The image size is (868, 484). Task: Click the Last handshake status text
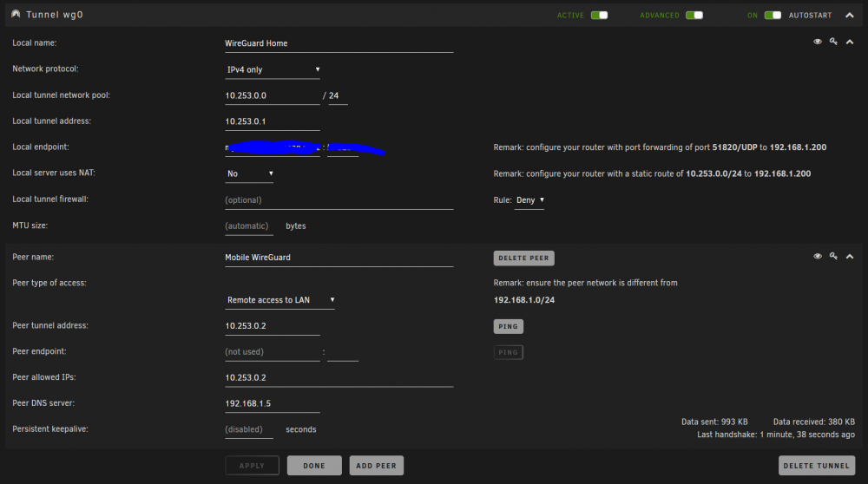point(776,435)
